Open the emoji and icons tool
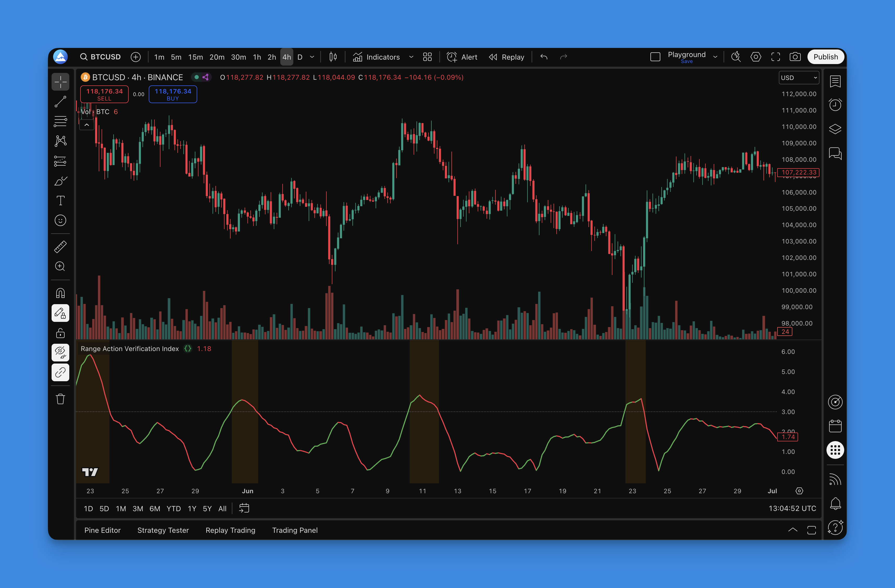This screenshot has width=895, height=588. pyautogui.click(x=60, y=220)
